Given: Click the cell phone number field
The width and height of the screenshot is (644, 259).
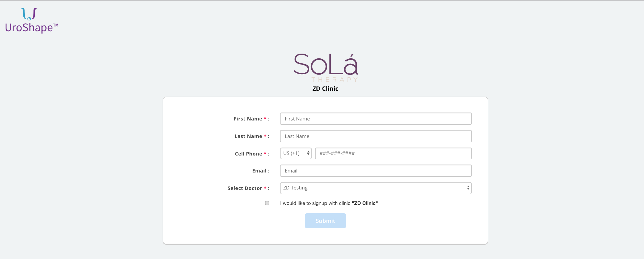Looking at the screenshot, I should pos(393,153).
